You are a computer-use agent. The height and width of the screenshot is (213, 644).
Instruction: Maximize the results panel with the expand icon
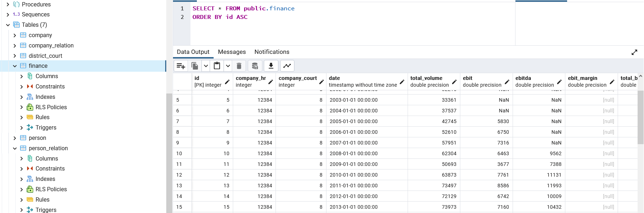[x=634, y=52]
